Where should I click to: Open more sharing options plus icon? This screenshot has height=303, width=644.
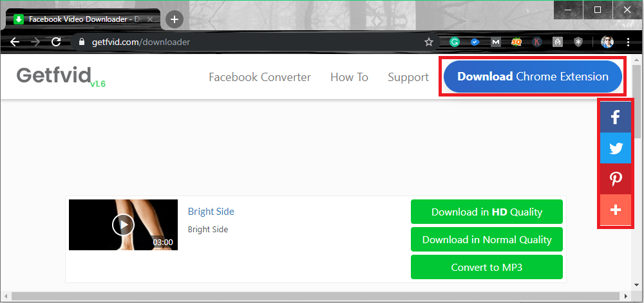[x=615, y=210]
